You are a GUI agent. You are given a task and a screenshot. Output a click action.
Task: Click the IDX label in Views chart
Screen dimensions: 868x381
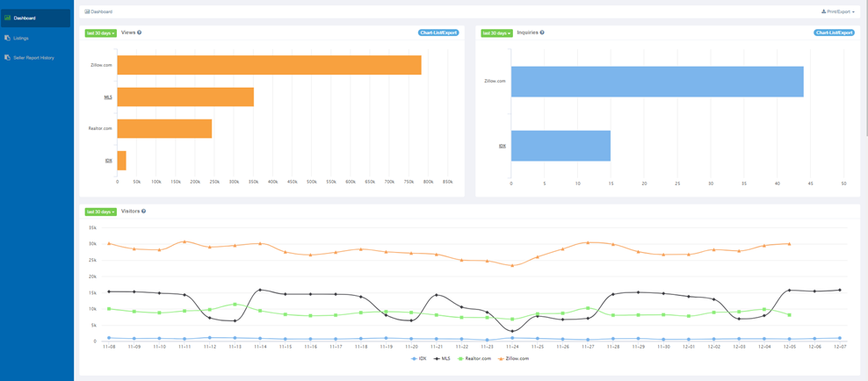[109, 161]
